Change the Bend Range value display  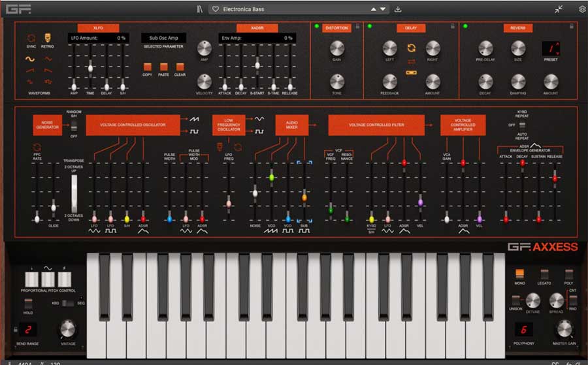(x=28, y=330)
